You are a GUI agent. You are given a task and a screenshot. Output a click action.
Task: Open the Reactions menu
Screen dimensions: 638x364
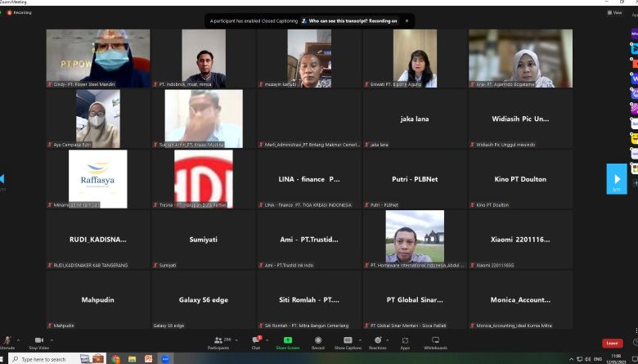coord(377,340)
